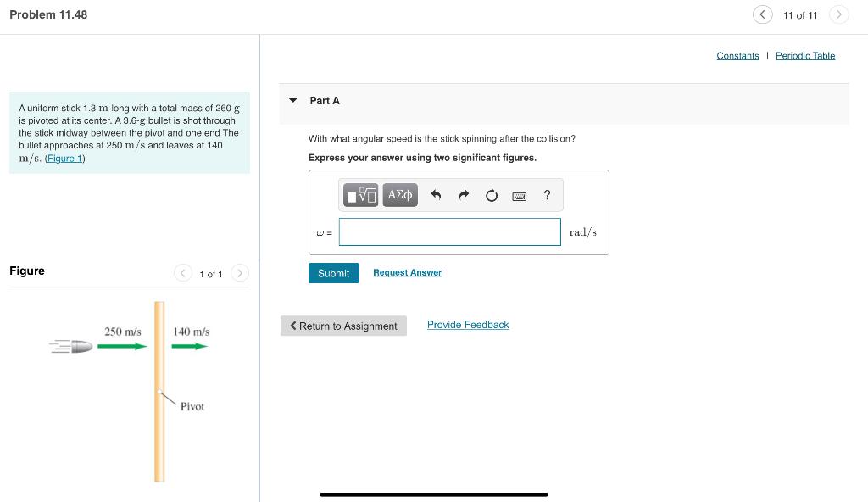Click the 'Part A' heading text
Image resolution: width=868 pixels, height=502 pixels.
pyautogui.click(x=325, y=101)
